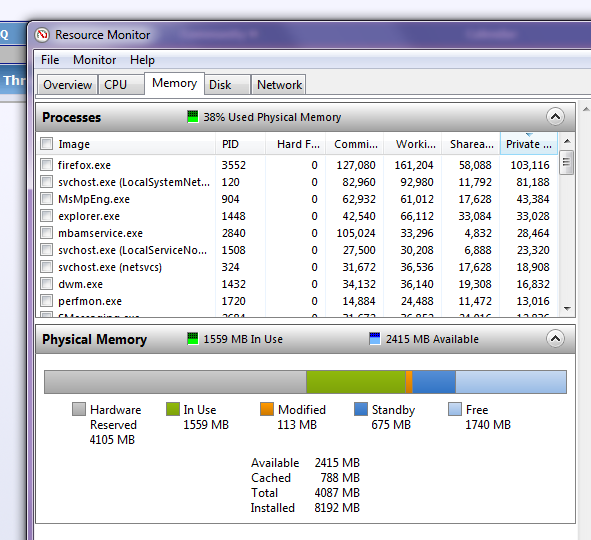Click the blue Standby bar segment
Viewport: 591px width, 540px height.
[434, 382]
